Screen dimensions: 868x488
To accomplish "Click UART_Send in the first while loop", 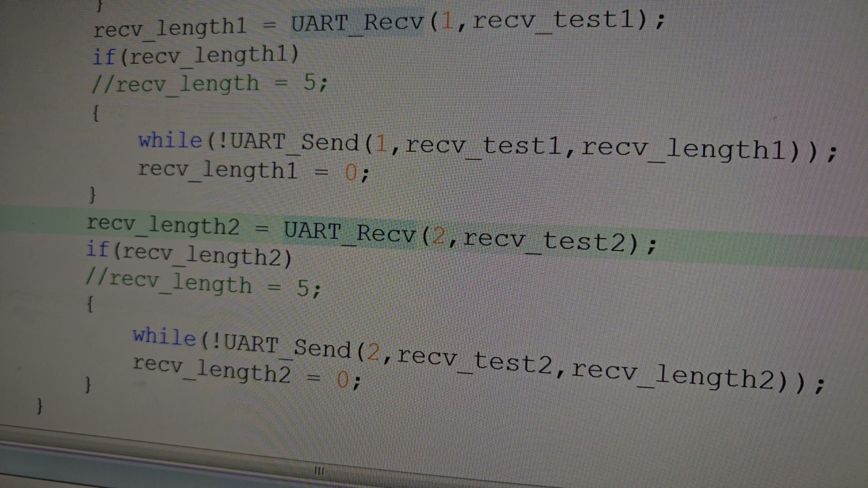I will click(x=294, y=142).
